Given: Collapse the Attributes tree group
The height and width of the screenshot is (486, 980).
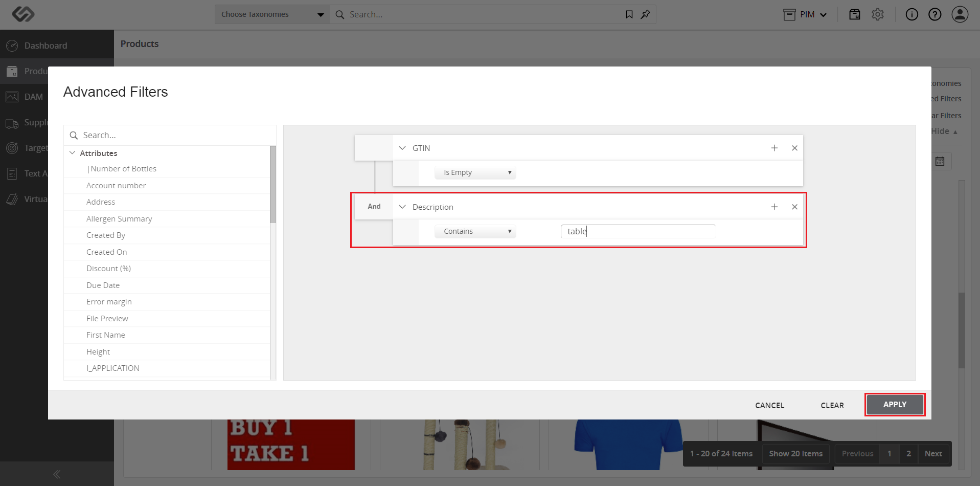Looking at the screenshot, I should pos(73,153).
